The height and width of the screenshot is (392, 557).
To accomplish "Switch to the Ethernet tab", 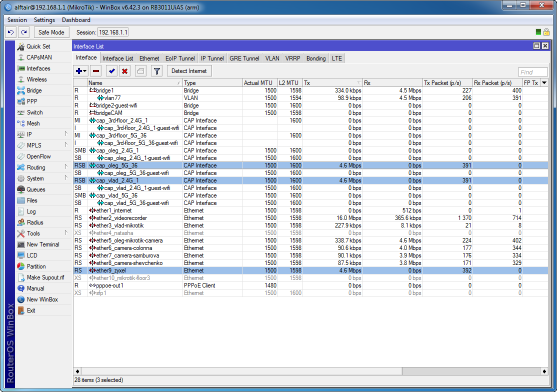I will pos(149,58).
